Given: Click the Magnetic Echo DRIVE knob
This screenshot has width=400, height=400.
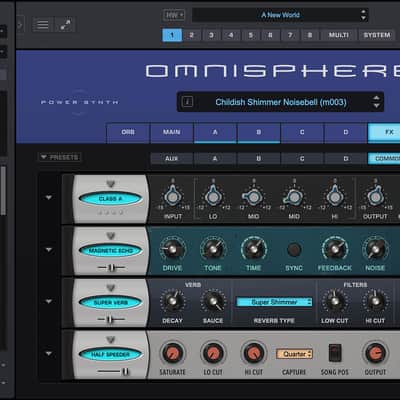Looking at the screenshot, I should 172,249.
